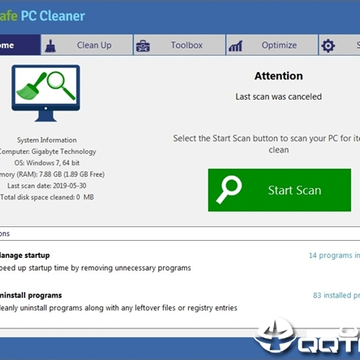360x360 pixels.
Task: Open the Optimize tab
Action: tap(272, 45)
